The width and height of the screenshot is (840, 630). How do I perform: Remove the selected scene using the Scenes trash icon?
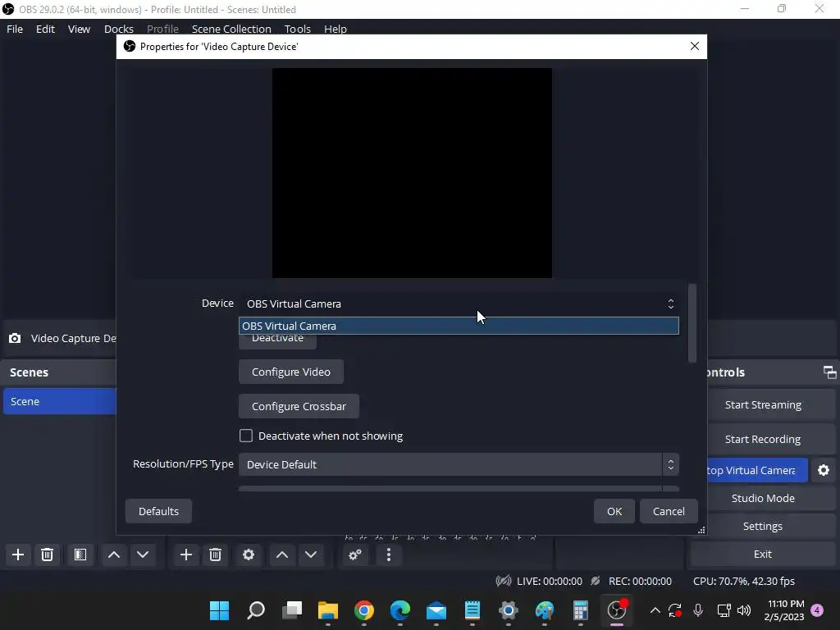pos(47,555)
